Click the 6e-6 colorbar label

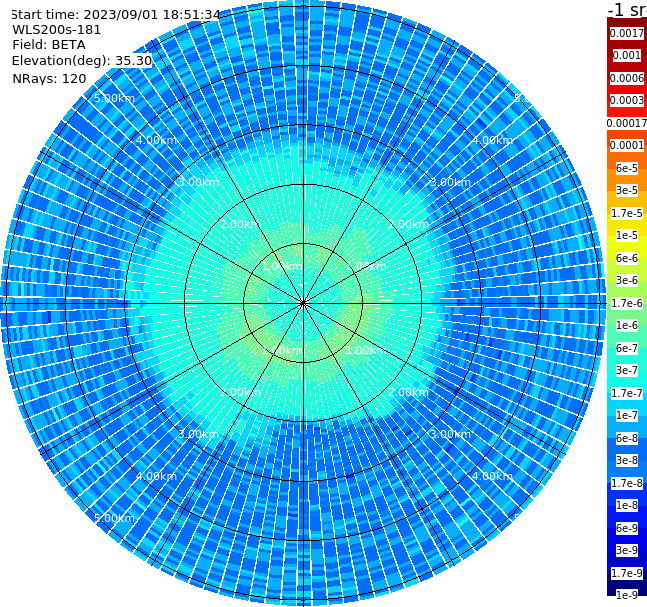tap(627, 258)
